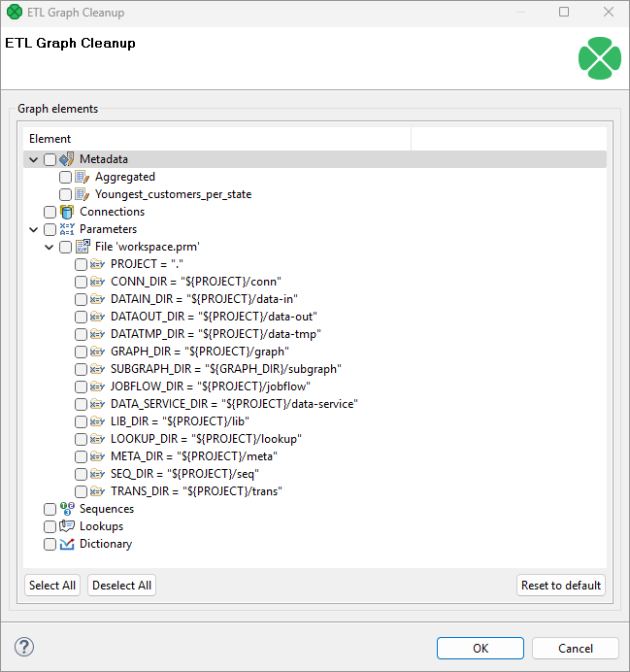Enable the DATAIN_DIR parameter checkbox
The height and width of the screenshot is (672, 630).
[x=81, y=299]
